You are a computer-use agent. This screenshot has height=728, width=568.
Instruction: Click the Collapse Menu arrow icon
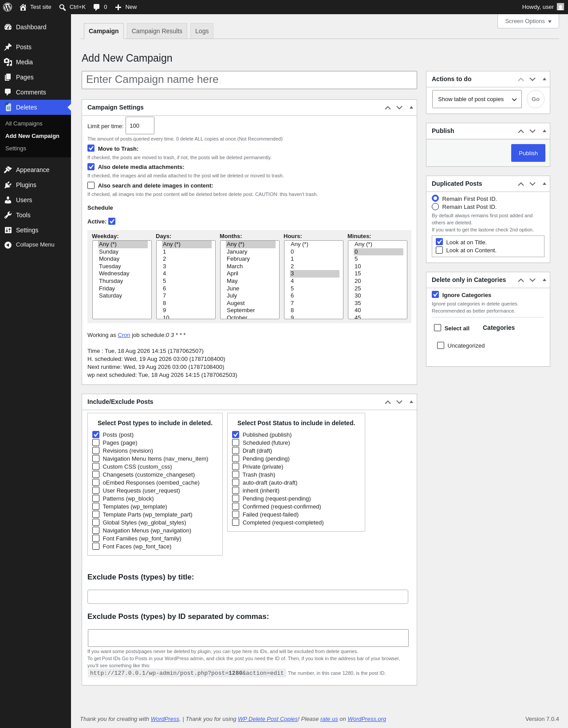[8, 245]
